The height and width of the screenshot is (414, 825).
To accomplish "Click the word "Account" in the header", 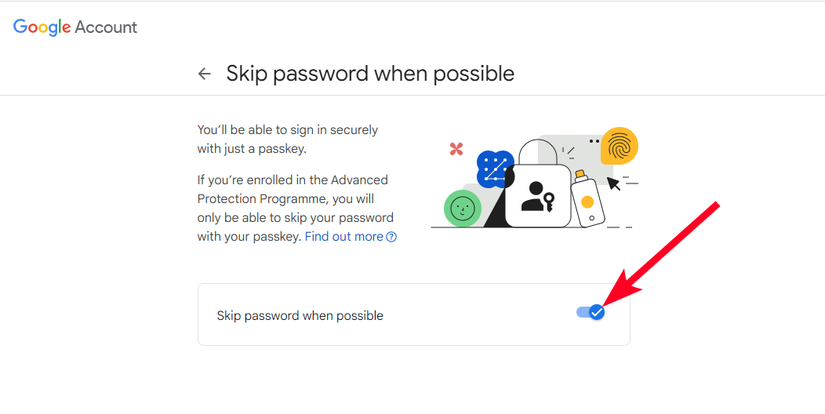I will pyautogui.click(x=106, y=27).
